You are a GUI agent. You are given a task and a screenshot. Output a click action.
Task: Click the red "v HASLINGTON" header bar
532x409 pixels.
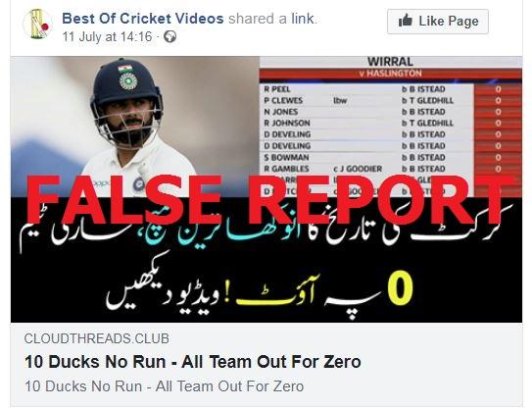[x=390, y=74]
